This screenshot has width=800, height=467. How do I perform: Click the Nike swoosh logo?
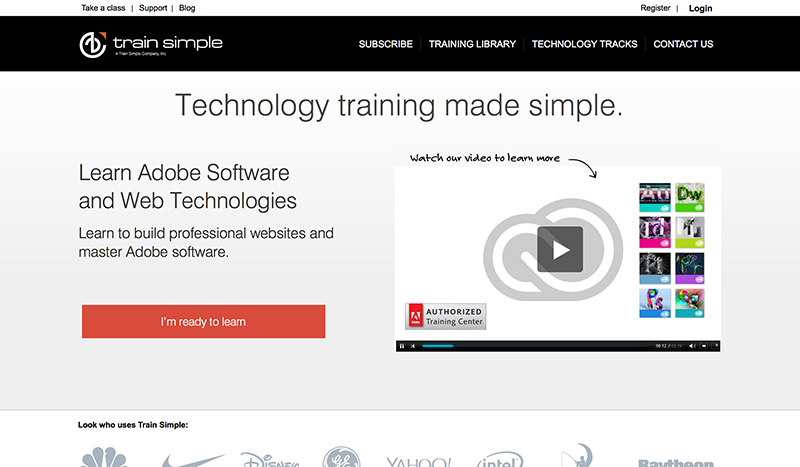pyautogui.click(x=192, y=460)
